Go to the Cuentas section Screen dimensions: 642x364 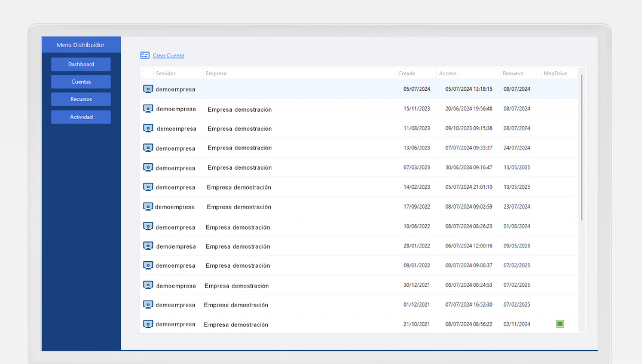(81, 81)
